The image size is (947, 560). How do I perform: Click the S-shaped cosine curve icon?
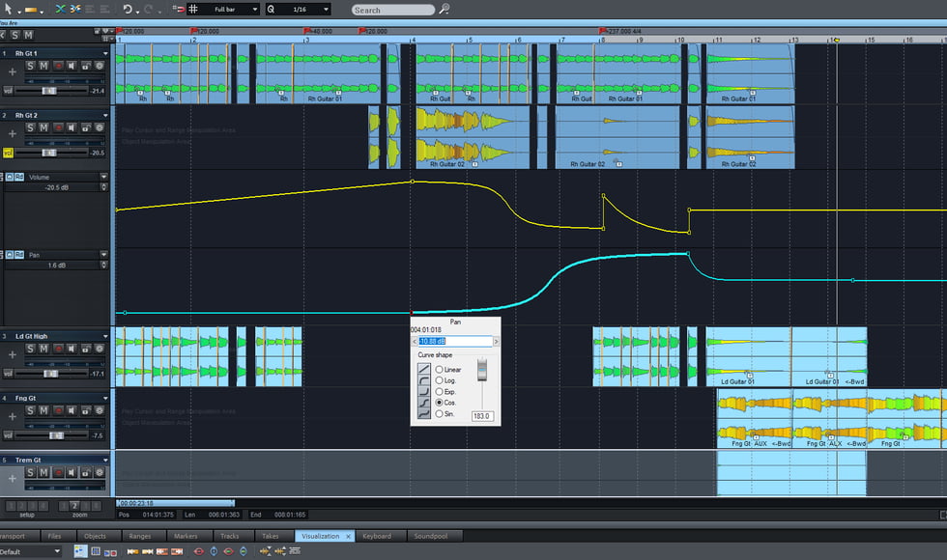pyautogui.click(x=424, y=403)
